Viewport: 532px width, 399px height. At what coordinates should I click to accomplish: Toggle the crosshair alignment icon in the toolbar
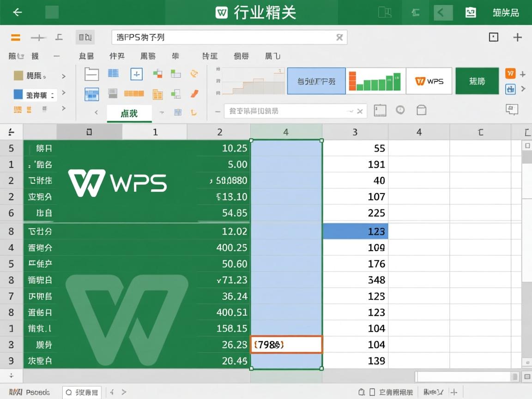(x=137, y=74)
